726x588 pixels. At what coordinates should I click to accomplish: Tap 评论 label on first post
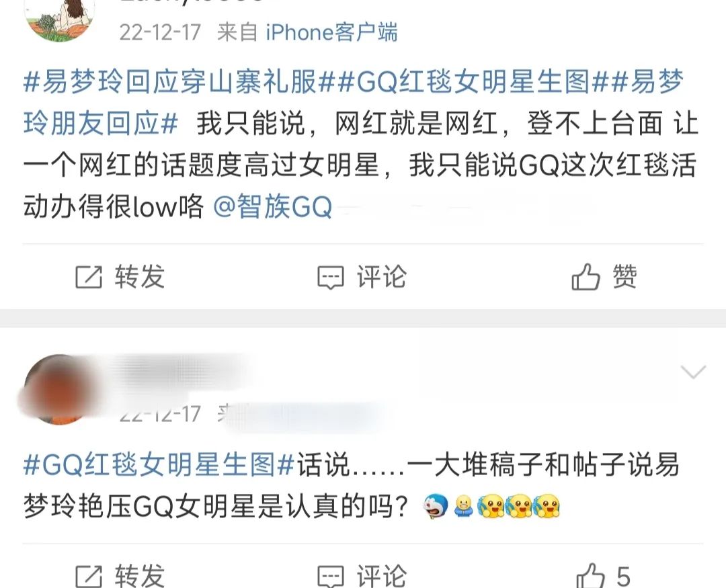point(382,277)
